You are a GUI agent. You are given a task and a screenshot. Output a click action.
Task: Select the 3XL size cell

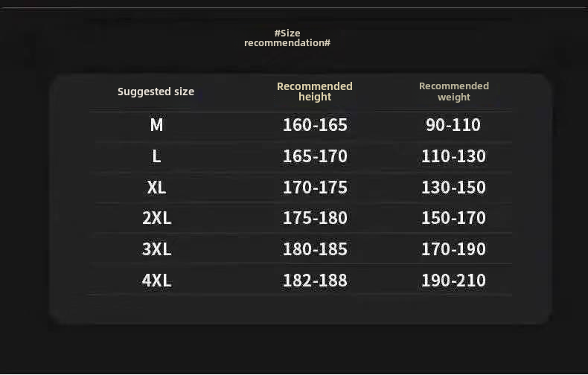click(x=156, y=249)
